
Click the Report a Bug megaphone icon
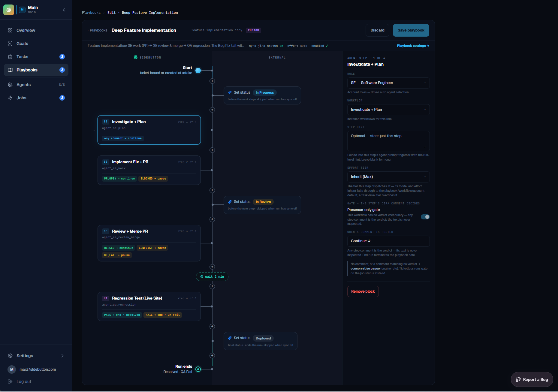518,379
